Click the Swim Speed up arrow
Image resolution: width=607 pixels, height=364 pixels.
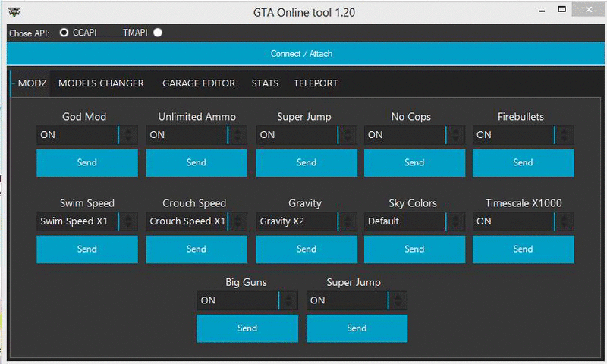pyautogui.click(x=128, y=218)
